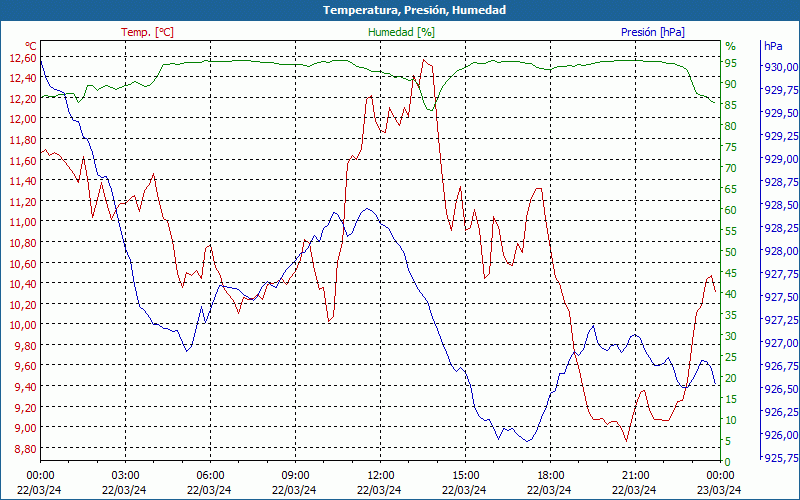
Task: Pick the 12,20 temperature axis value
Action: click(x=23, y=98)
